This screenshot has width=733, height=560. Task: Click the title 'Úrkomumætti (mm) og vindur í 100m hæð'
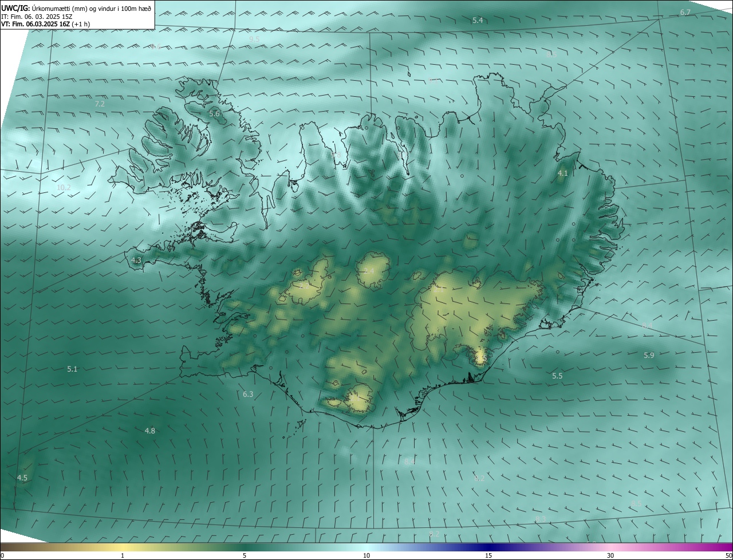[92, 8]
